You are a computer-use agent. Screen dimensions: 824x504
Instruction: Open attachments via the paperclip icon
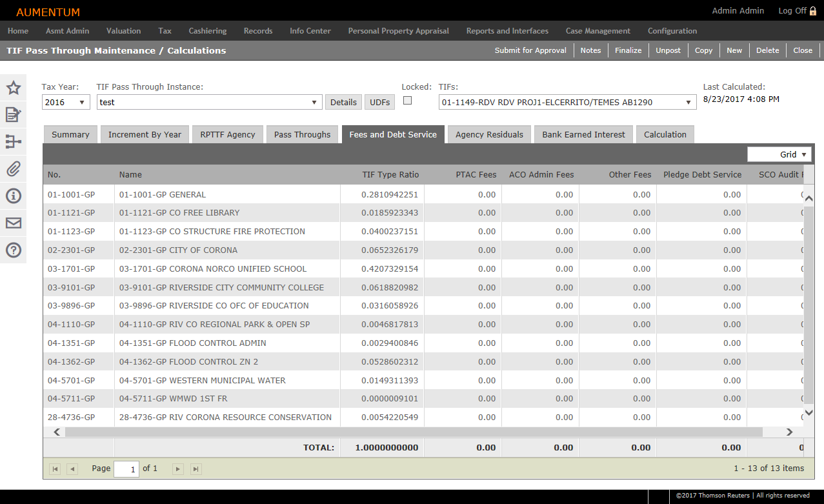pyautogui.click(x=14, y=169)
